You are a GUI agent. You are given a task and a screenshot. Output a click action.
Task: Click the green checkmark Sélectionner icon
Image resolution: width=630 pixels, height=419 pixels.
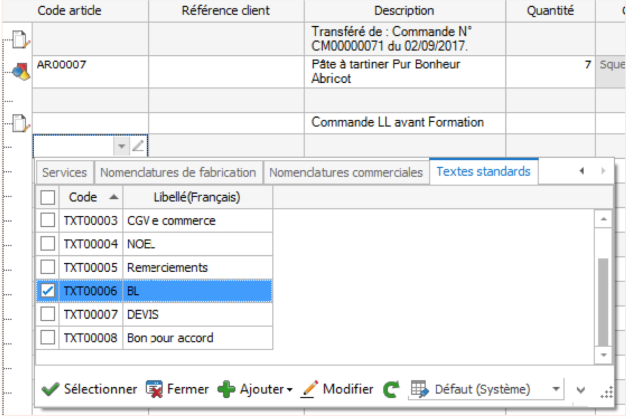(51, 389)
